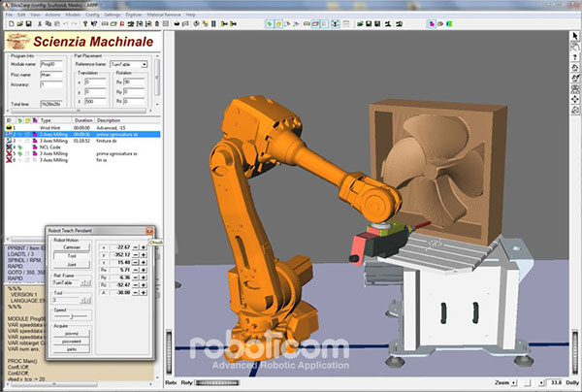Click the home view icon in viewport sidebar

pyautogui.click(x=575, y=68)
